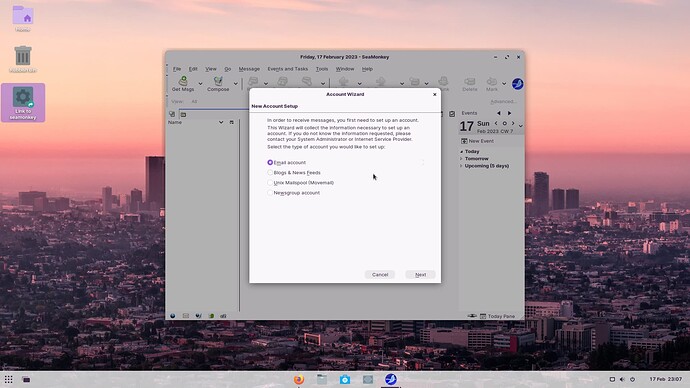Click the SeaMonkey taskbar icon
Viewport: 690px width, 388px height.
(x=391, y=379)
